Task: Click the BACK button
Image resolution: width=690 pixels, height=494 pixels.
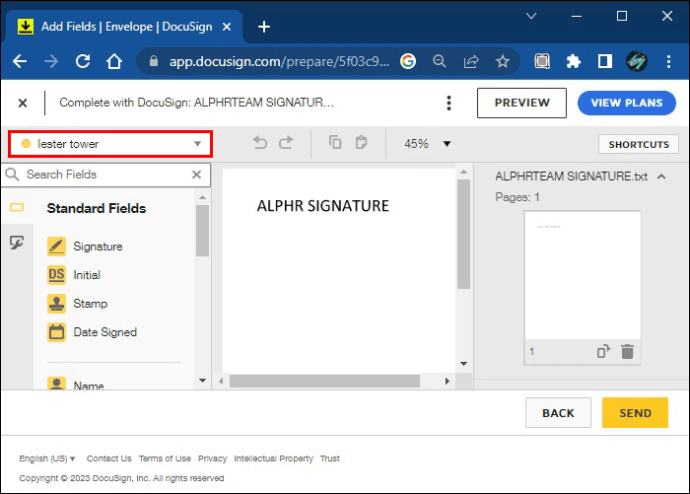Action: coord(558,413)
